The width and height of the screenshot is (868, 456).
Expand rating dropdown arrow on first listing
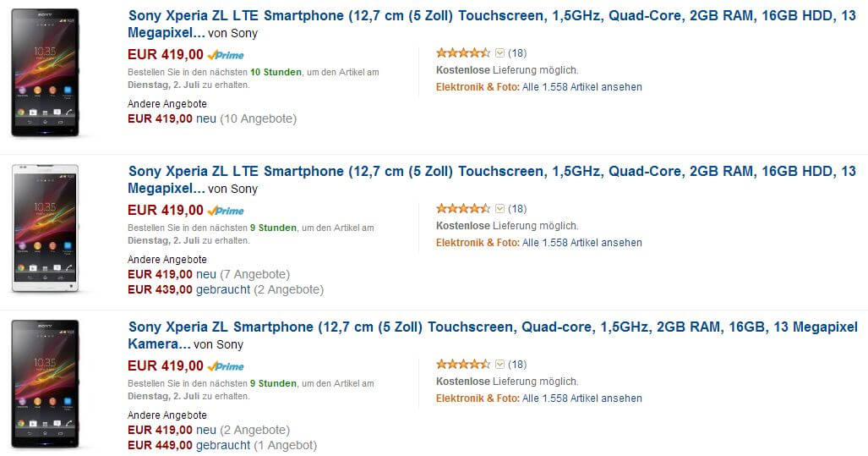tap(500, 52)
